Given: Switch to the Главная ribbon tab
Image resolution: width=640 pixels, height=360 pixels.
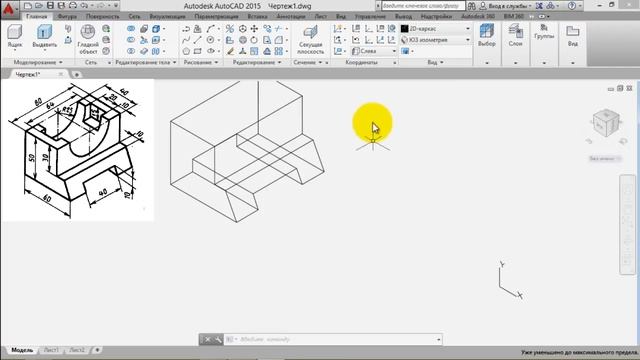Looking at the screenshot, I should pos(36,16).
